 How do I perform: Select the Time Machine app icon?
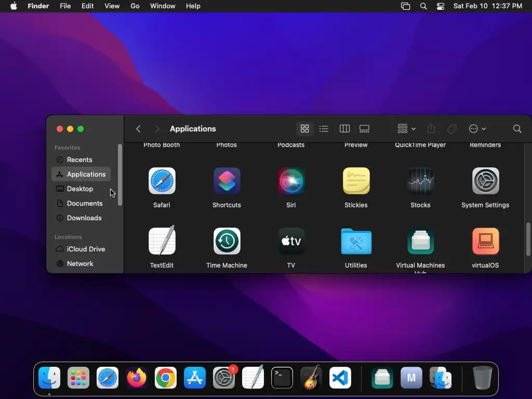coord(227,241)
